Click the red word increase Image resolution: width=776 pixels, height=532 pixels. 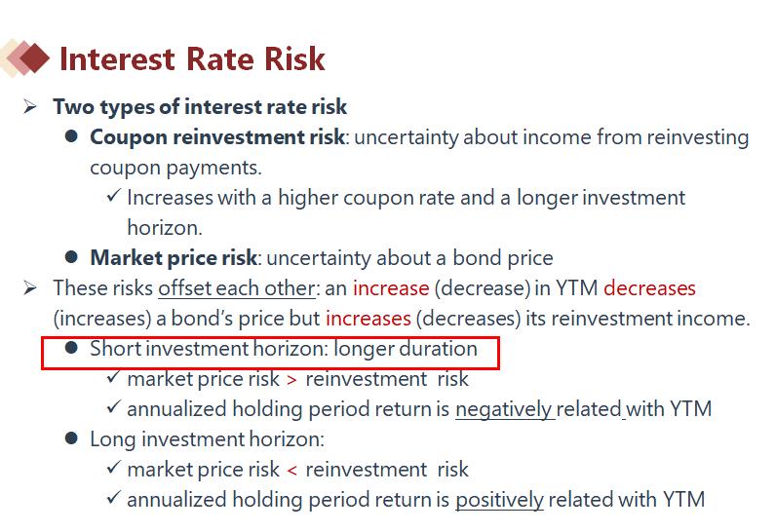click(x=391, y=288)
